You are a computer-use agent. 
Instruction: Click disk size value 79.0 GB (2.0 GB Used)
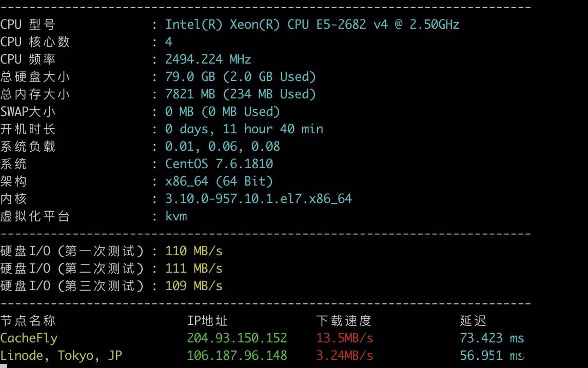pos(241,77)
